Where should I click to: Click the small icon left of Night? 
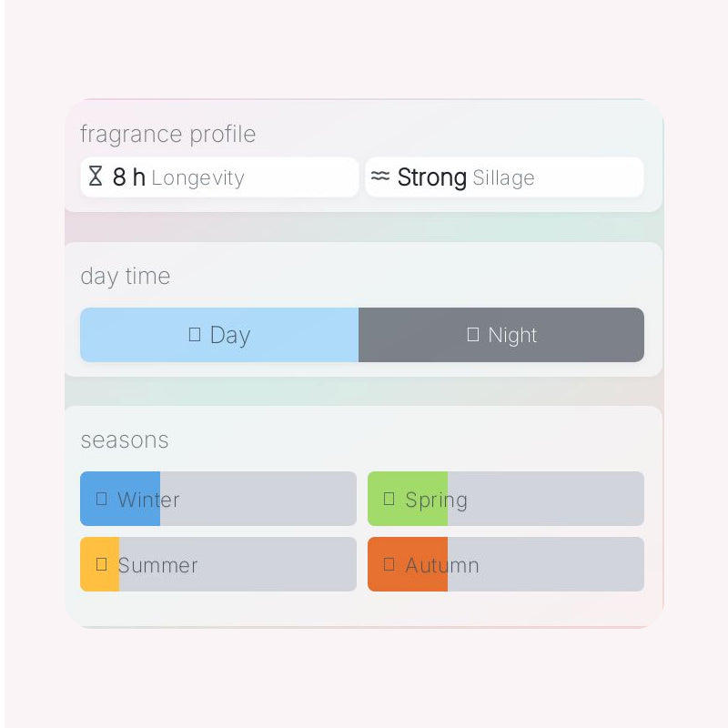pyautogui.click(x=473, y=335)
